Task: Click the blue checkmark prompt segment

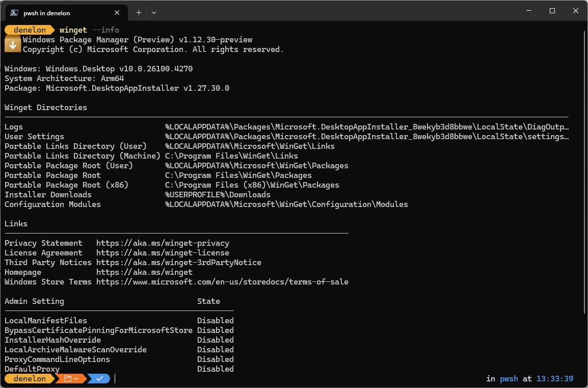Action: coord(99,379)
